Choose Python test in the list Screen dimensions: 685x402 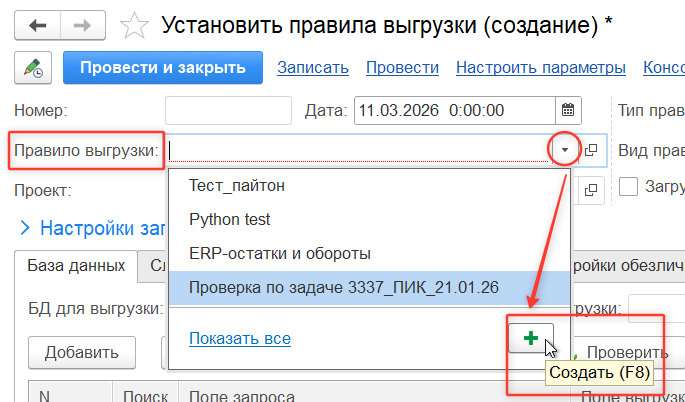(x=230, y=219)
